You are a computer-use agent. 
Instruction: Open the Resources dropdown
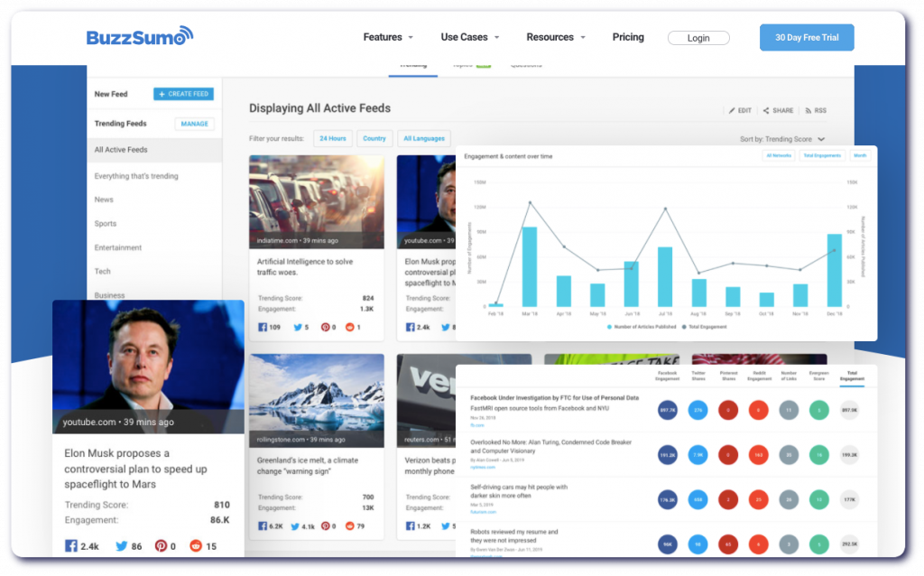coord(556,37)
